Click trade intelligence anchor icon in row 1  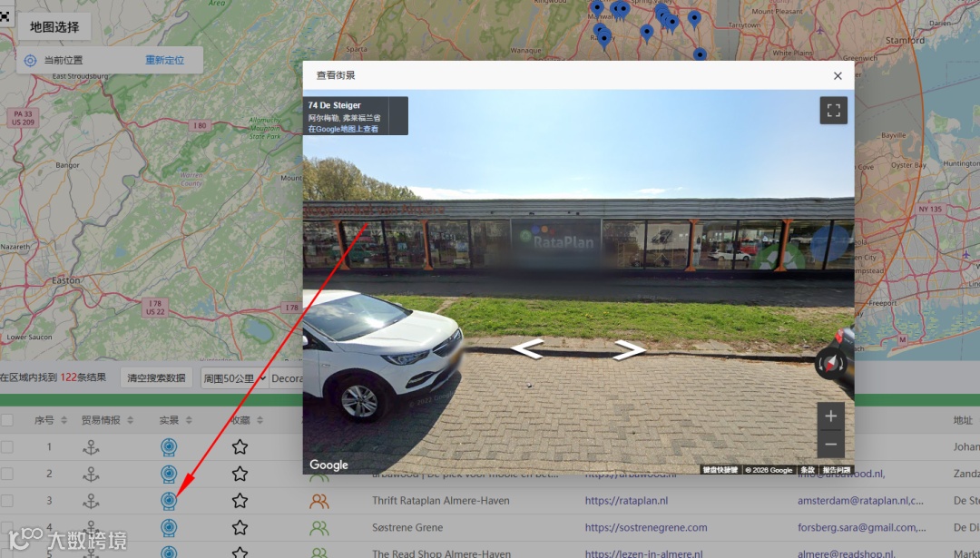[92, 446]
